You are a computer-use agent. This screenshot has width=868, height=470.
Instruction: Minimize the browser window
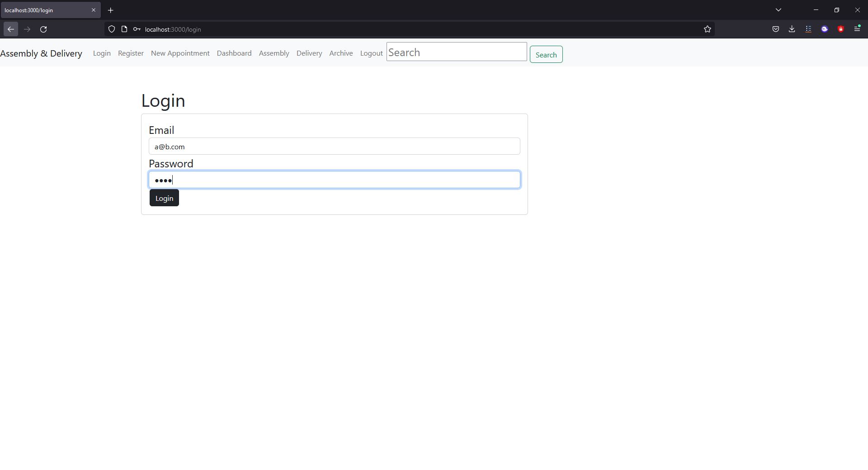(x=816, y=10)
